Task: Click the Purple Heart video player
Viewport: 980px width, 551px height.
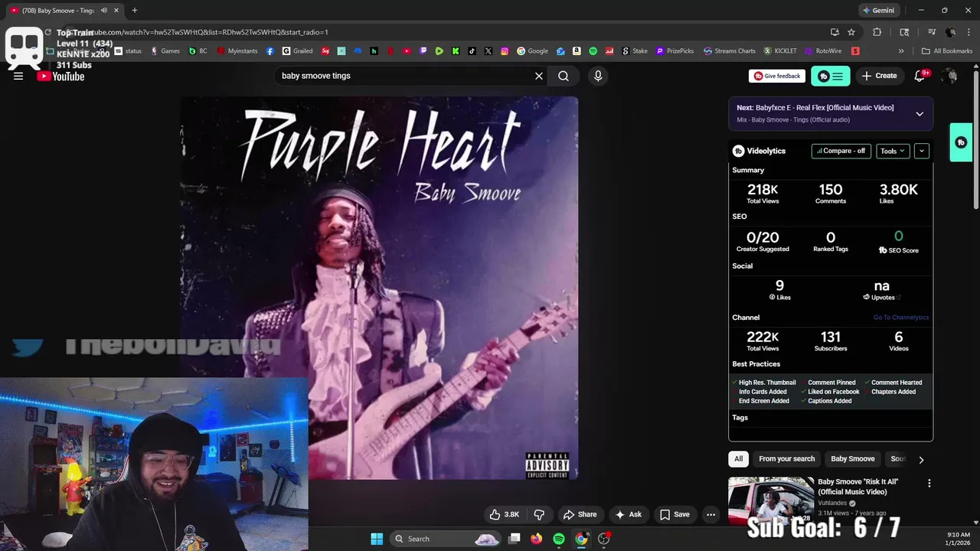Action: [379, 288]
